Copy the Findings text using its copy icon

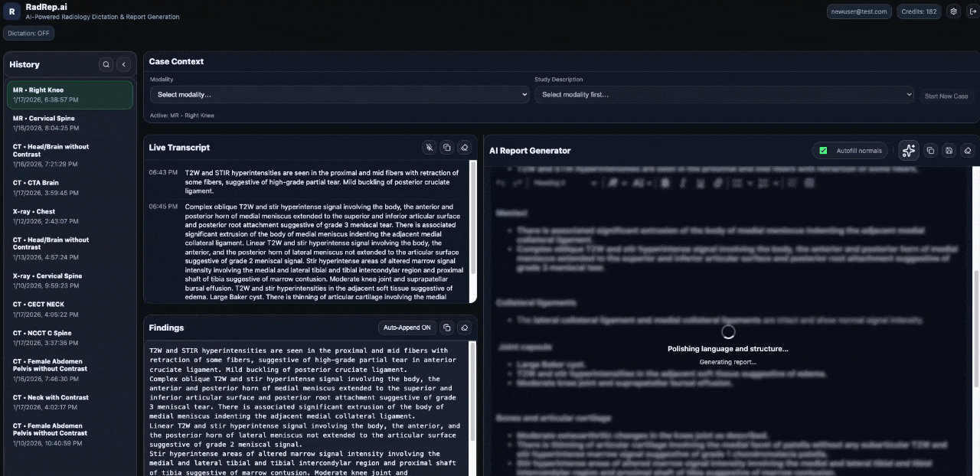coord(447,327)
